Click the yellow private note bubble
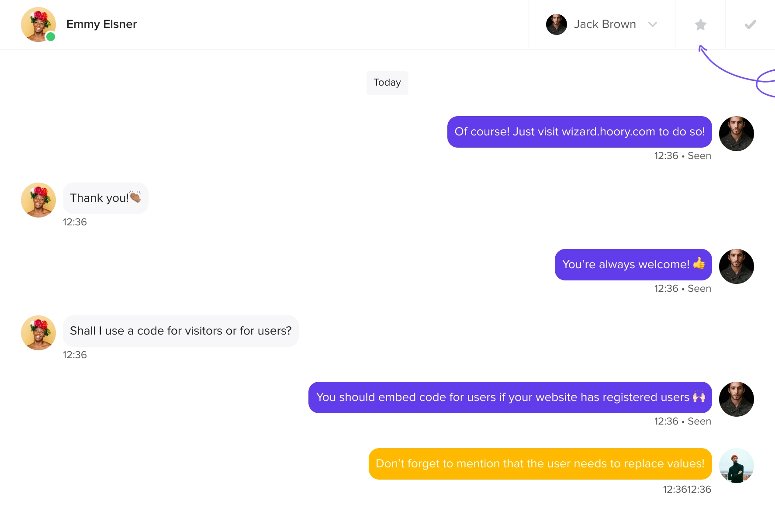775x532 pixels. 540,464
